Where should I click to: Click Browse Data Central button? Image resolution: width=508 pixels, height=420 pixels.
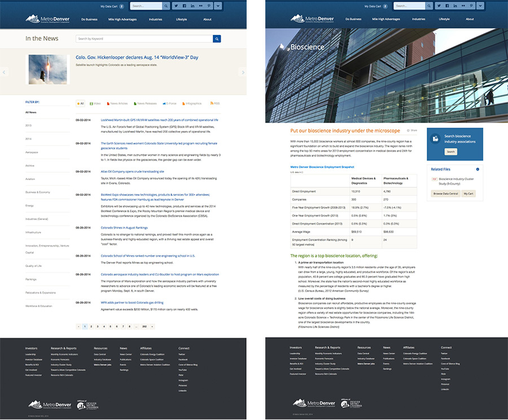pyautogui.click(x=446, y=194)
